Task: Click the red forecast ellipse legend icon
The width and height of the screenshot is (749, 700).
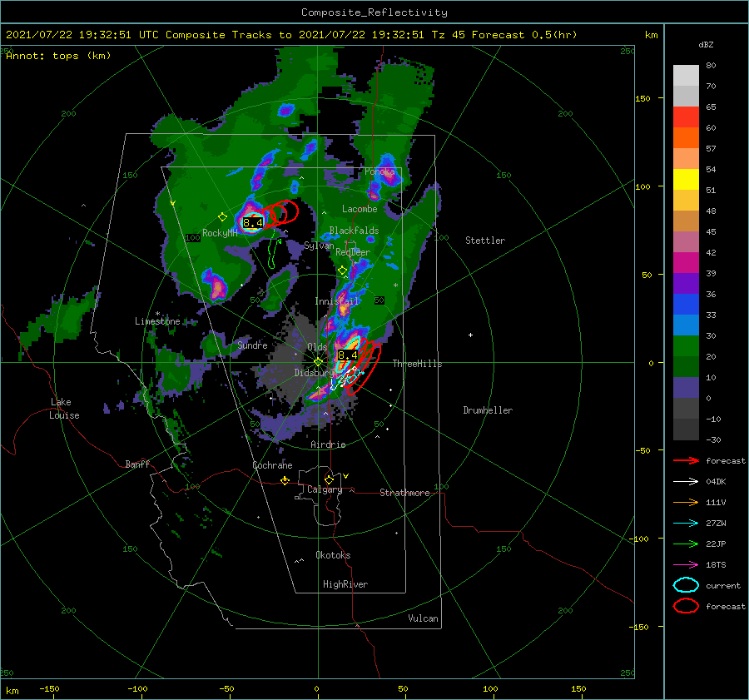Action: click(686, 606)
